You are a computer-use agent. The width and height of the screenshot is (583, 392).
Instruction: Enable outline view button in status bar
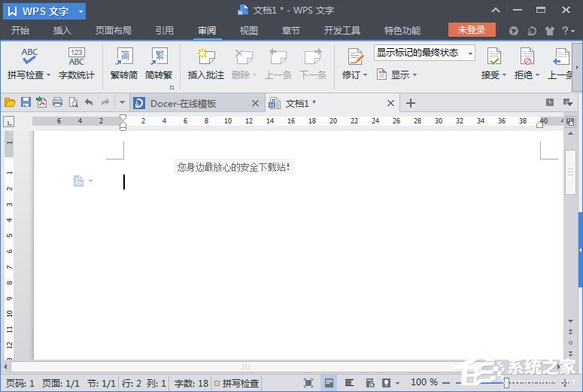click(348, 383)
